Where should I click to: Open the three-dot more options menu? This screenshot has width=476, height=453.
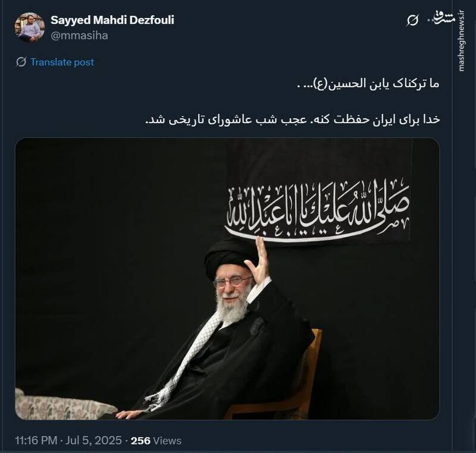pos(431,20)
